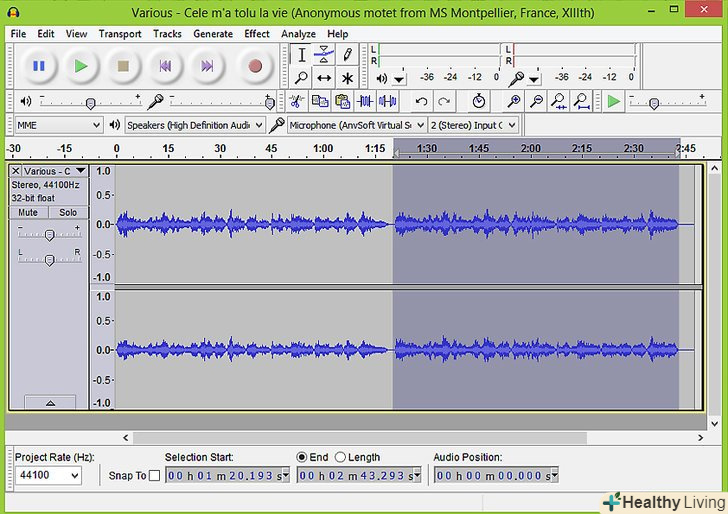Select the Time Shift tool
728x514 pixels.
324,78
